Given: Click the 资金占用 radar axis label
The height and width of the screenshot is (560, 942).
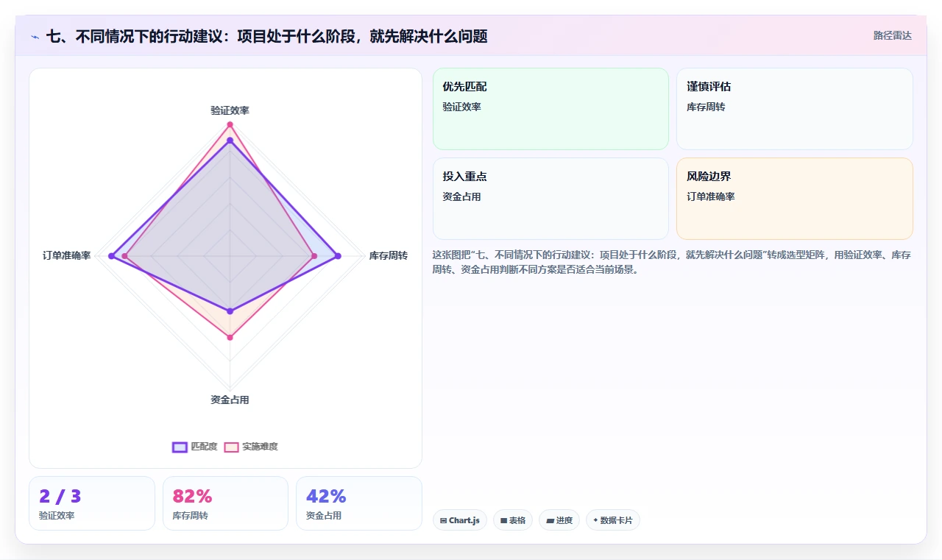Looking at the screenshot, I should point(230,400).
